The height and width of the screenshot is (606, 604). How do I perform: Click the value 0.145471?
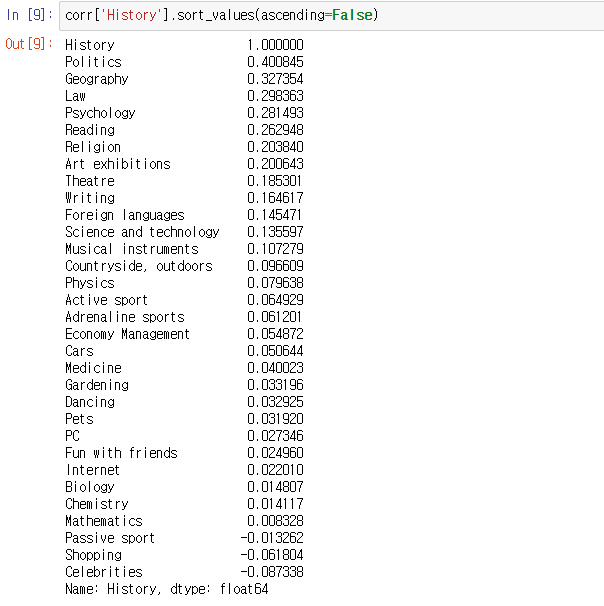274,215
